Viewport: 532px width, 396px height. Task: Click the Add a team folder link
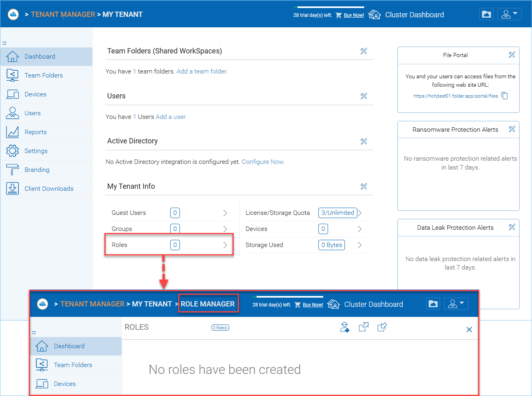tap(202, 71)
